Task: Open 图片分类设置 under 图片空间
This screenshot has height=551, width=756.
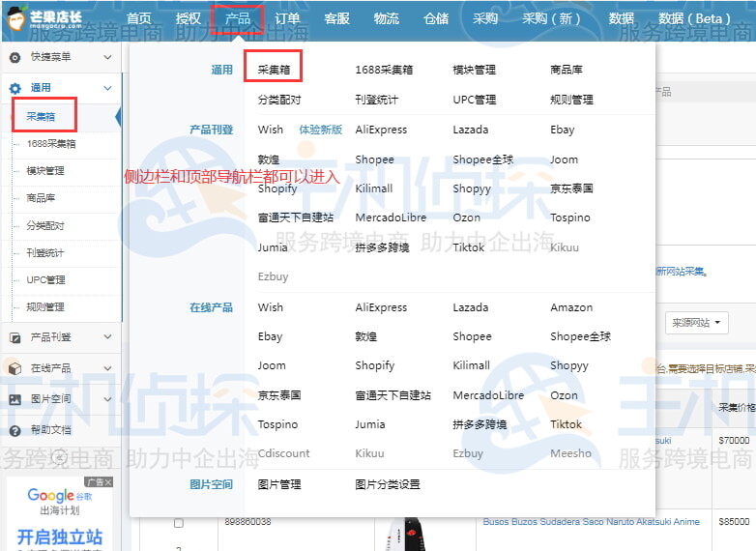Action: point(388,484)
